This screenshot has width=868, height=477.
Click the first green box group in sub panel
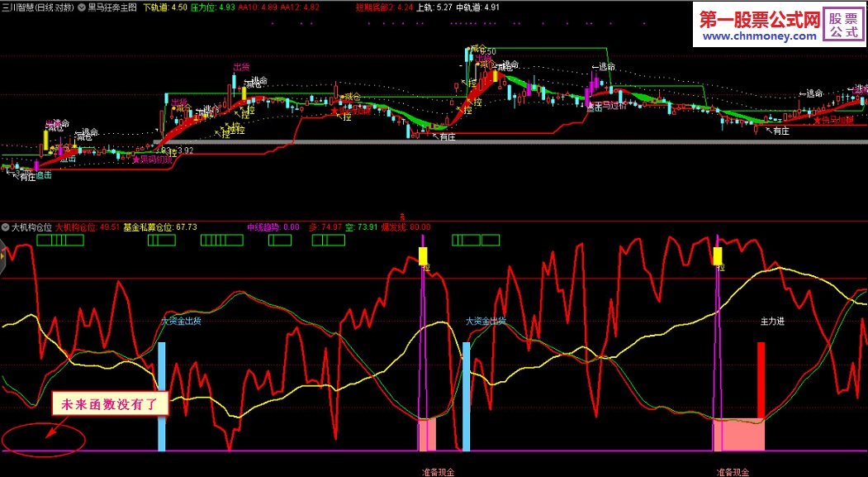59,240
